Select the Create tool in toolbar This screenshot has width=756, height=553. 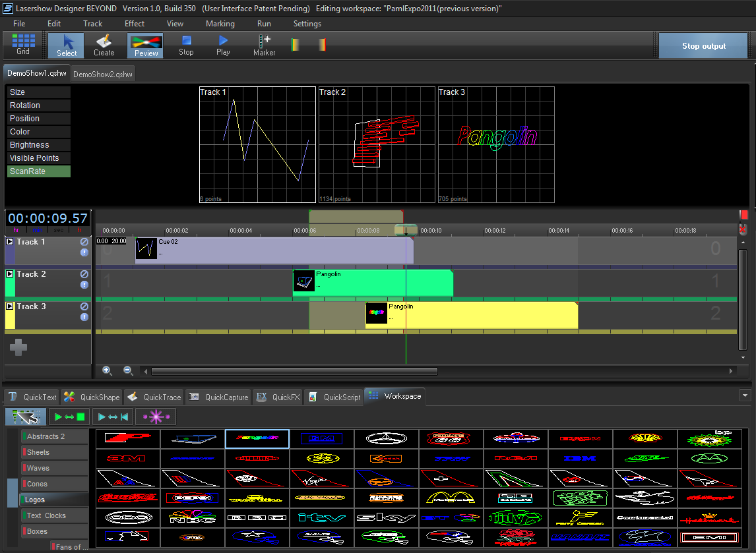point(104,45)
